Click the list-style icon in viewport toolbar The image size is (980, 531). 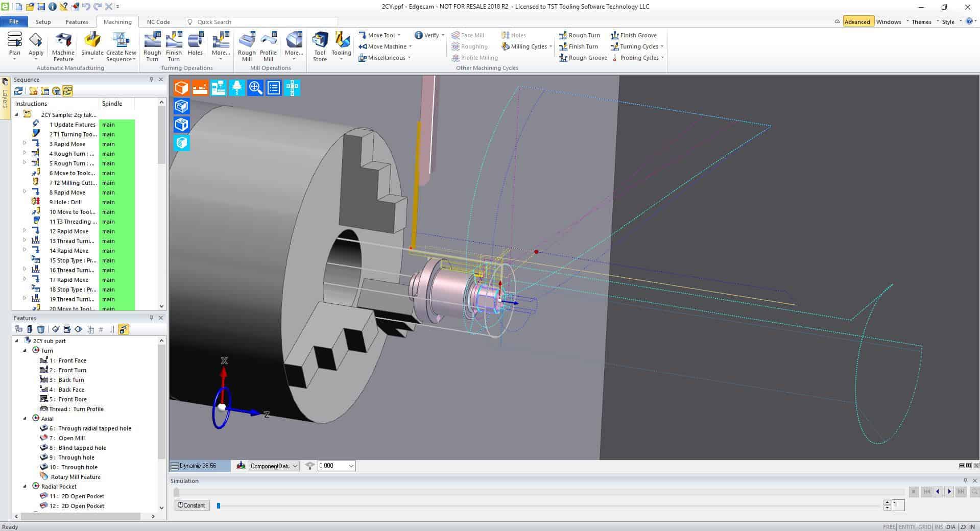point(274,88)
